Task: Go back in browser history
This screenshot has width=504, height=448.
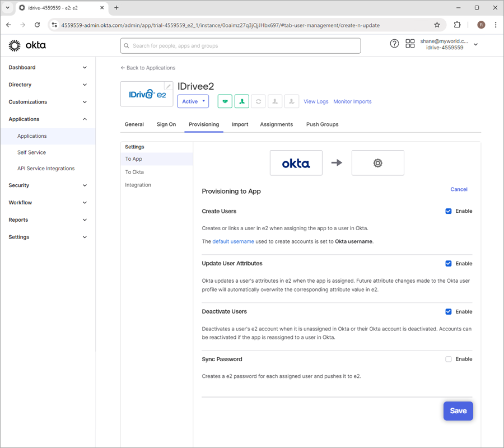Action: 8,25
